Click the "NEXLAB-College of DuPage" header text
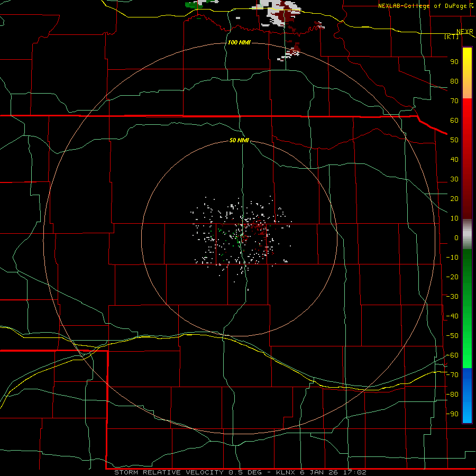Image resolution: width=476 pixels, height=476 pixels. 422,6
